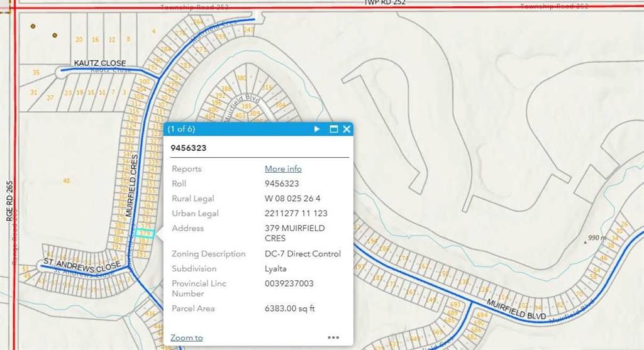Close the parcel info popup
The image size is (644, 350).
point(347,129)
